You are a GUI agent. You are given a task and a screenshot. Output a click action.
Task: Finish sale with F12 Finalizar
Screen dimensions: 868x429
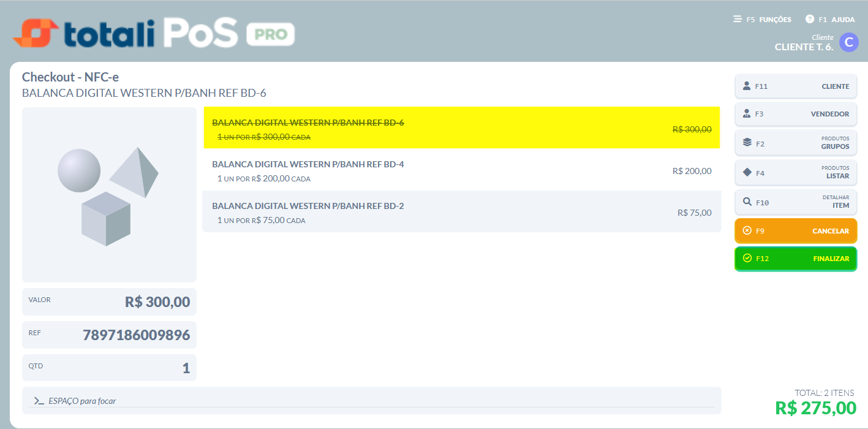[x=796, y=259]
